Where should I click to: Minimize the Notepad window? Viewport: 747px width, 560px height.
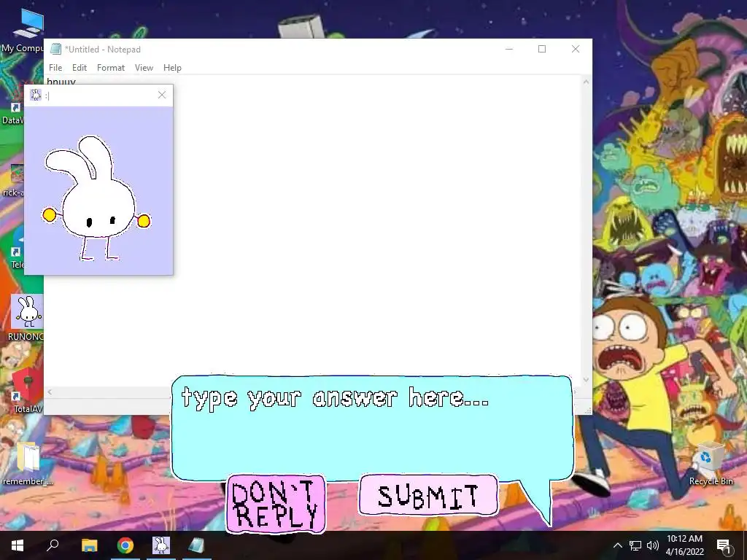[508, 49]
